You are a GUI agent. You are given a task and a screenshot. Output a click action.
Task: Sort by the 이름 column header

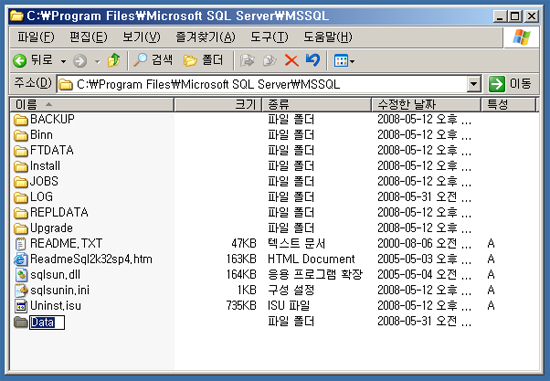(92, 104)
